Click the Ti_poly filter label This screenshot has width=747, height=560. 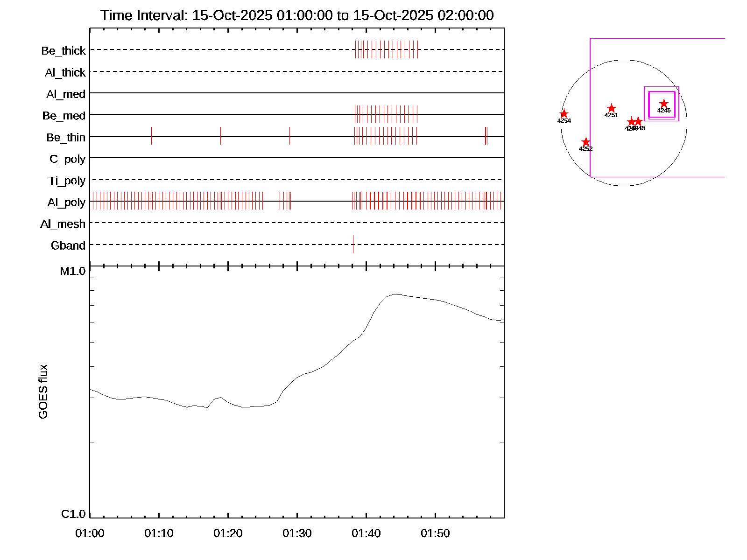coord(67,181)
